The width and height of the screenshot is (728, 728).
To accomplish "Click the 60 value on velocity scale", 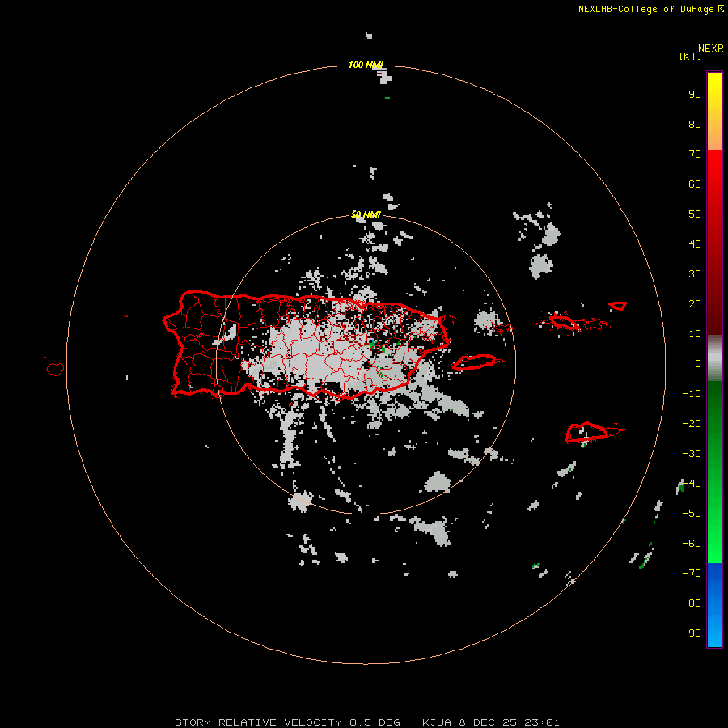I will coord(695,184).
